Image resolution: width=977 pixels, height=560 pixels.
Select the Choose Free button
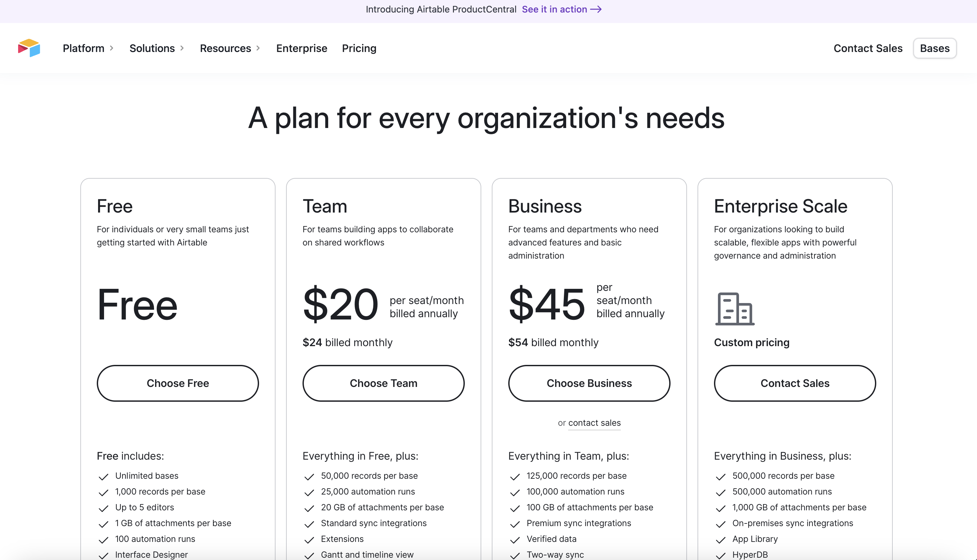[x=178, y=383]
